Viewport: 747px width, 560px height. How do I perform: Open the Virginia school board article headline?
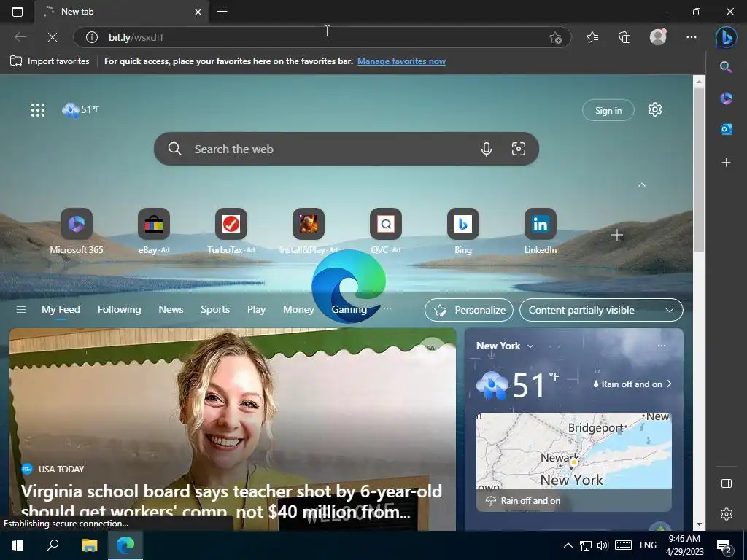click(x=231, y=501)
